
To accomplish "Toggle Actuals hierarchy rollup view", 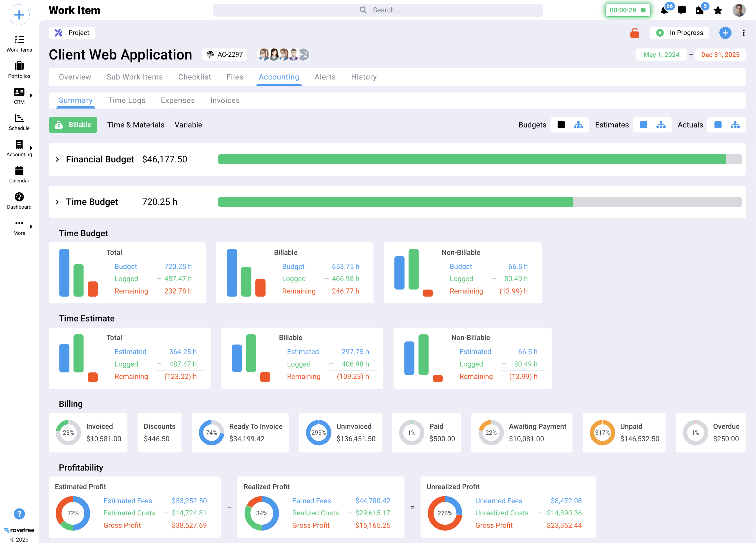I will tap(735, 125).
